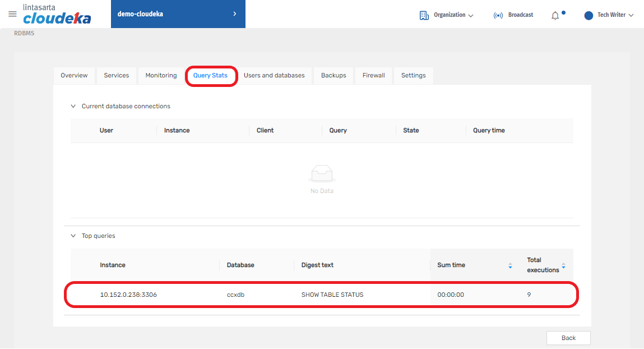Viewport: 644px width, 349px height.
Task: Click the Tech Writer avatar circle
Action: [589, 15]
